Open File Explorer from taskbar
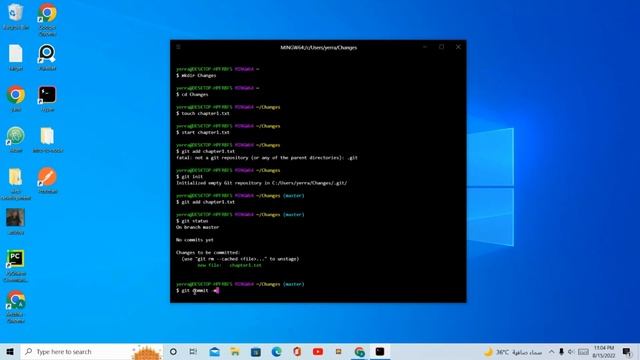Image resolution: width=640 pixels, height=360 pixels. click(x=235, y=351)
